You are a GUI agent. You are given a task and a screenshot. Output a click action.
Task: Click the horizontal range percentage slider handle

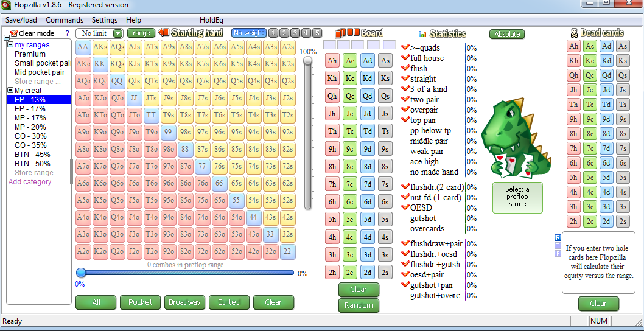click(82, 272)
